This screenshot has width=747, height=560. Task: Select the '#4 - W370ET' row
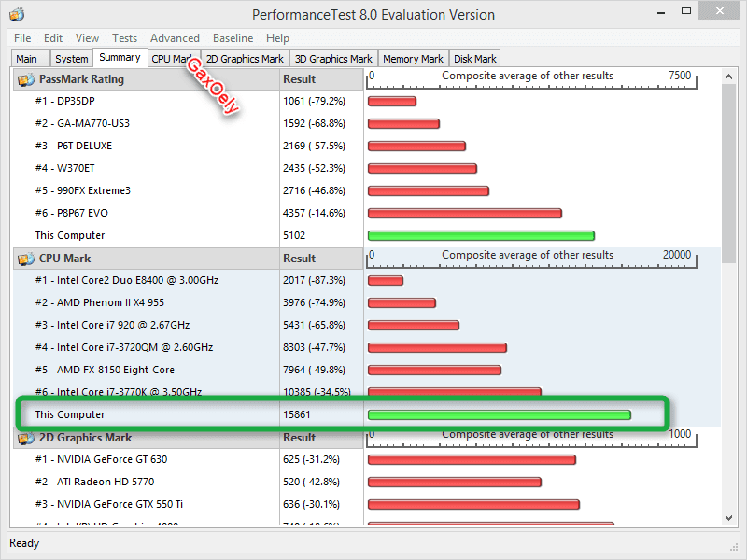click(x=367, y=168)
